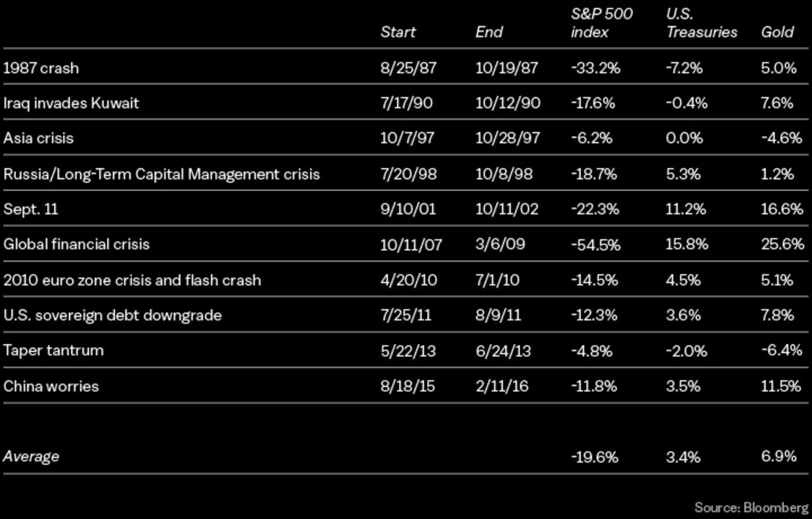Select the average S&P 500 value -19.6%
The height and width of the screenshot is (519, 812).
(594, 457)
